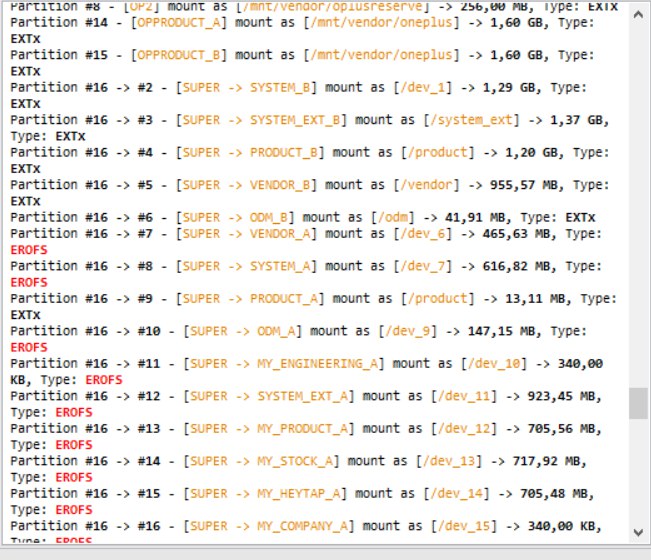Viewport: 651px width, 560px height.
Task: Click the SUPER -> PRODUCT_A text
Action: 250,298
